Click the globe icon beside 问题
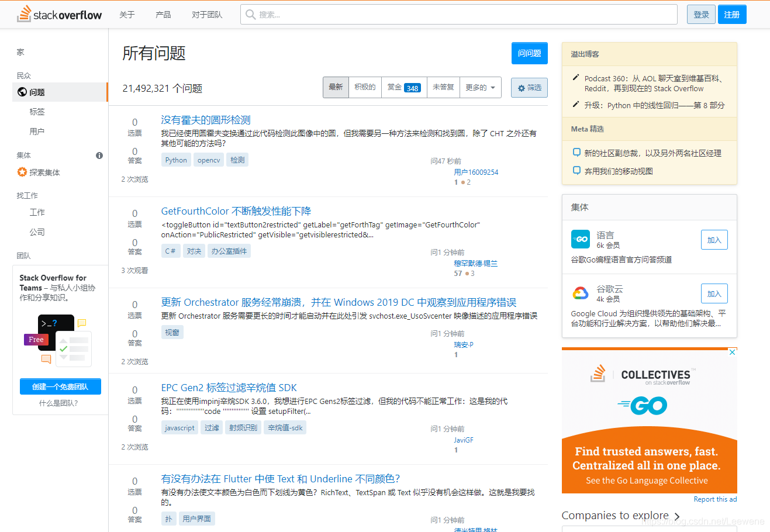770x532 pixels. pyautogui.click(x=22, y=92)
